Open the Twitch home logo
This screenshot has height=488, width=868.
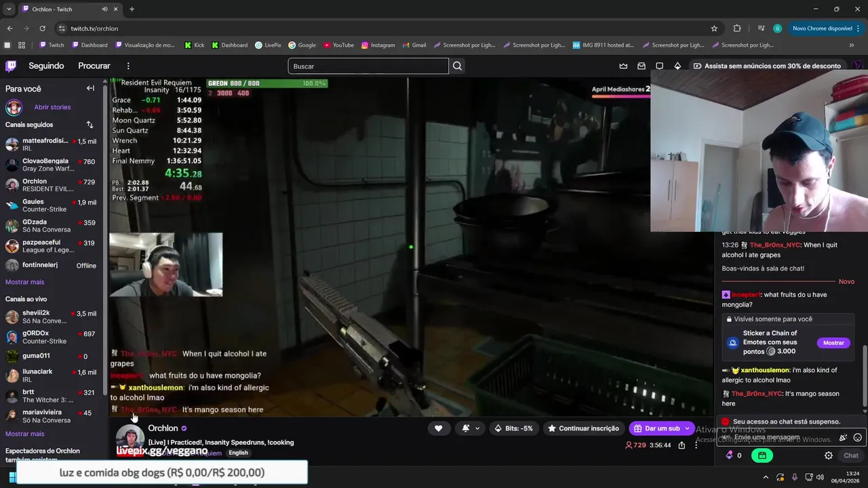11,66
